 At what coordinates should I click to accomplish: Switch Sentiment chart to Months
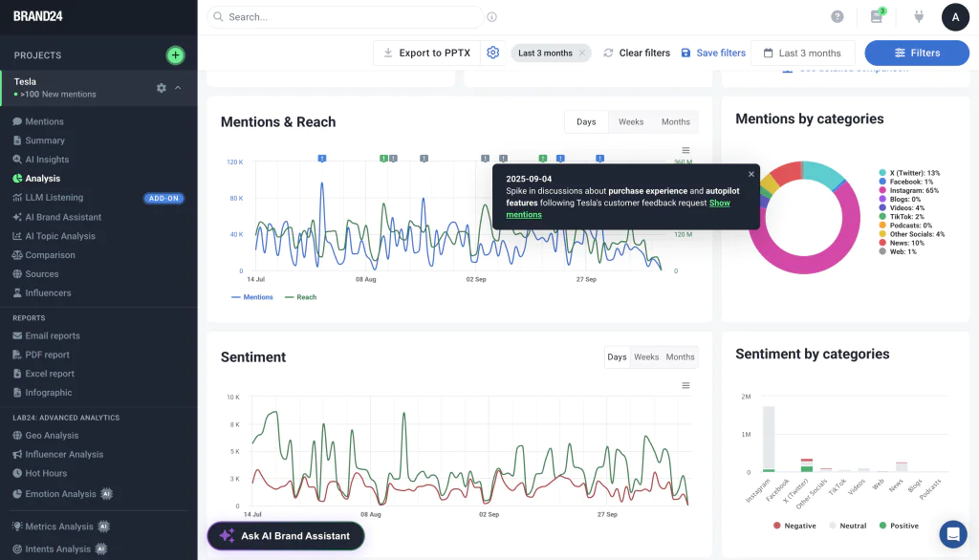pyautogui.click(x=680, y=357)
